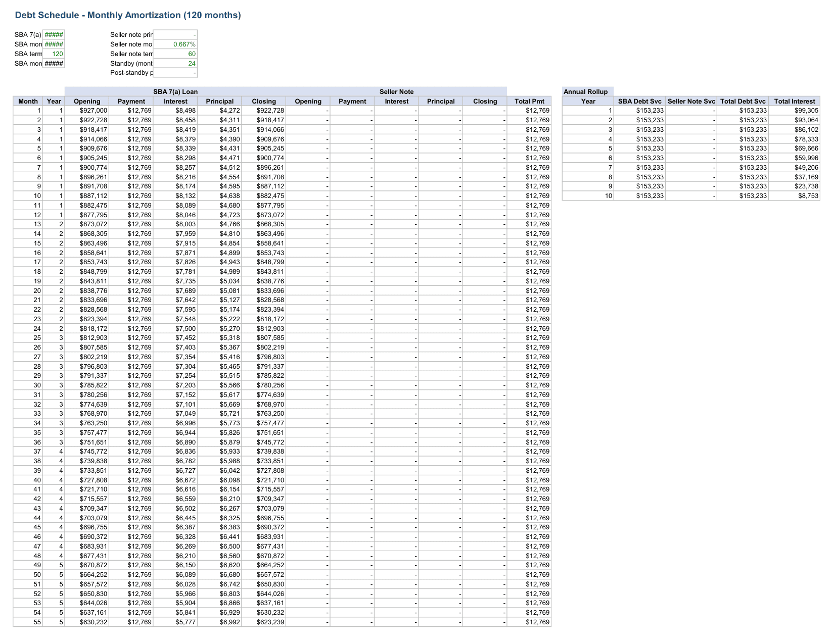Click the Seller note monthly rate 0.667% cell
Viewport: 834px width, 644px height.
tap(175, 44)
